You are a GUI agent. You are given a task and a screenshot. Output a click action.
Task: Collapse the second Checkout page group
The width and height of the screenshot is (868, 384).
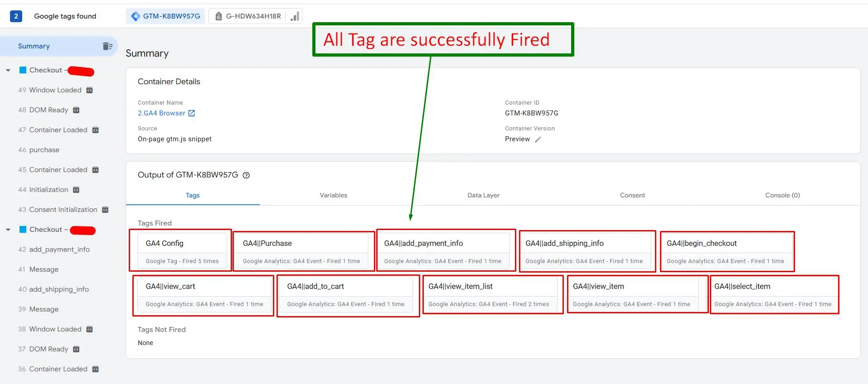click(8, 230)
